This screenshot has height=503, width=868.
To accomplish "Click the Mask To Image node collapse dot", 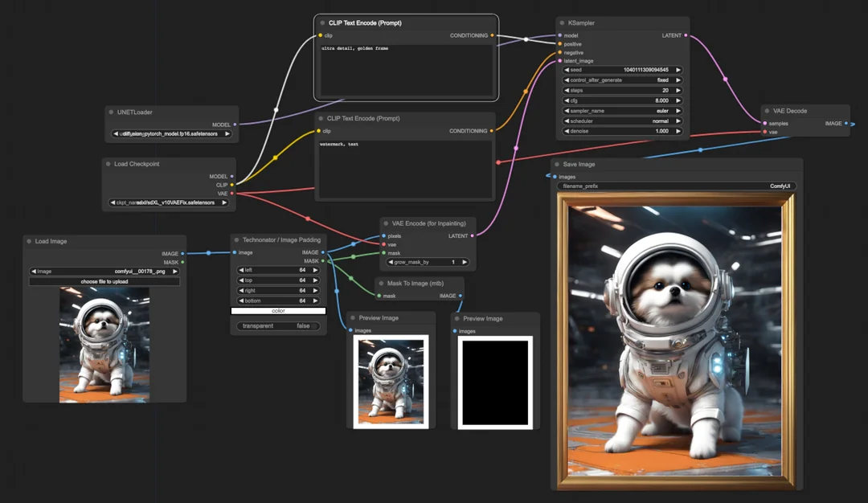I will click(382, 283).
